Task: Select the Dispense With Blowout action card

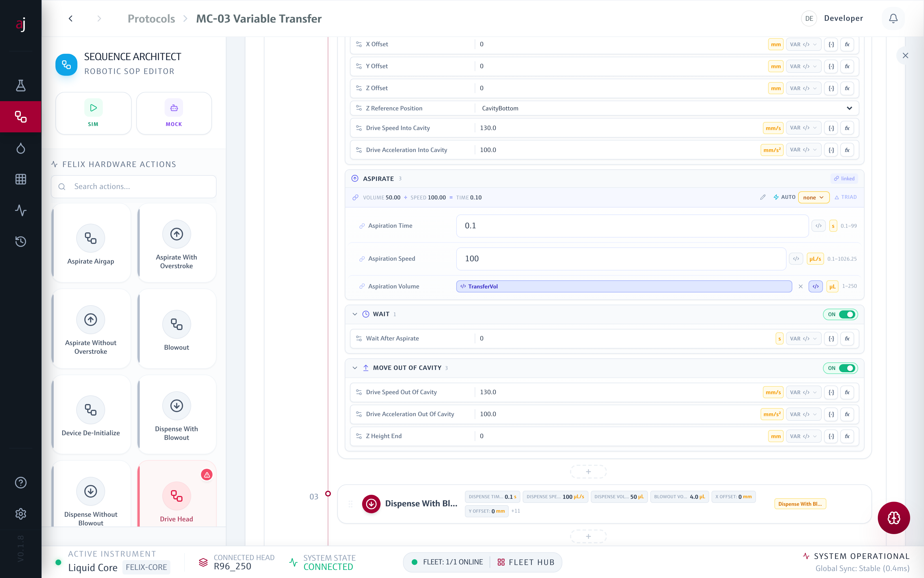Action: [x=176, y=414]
